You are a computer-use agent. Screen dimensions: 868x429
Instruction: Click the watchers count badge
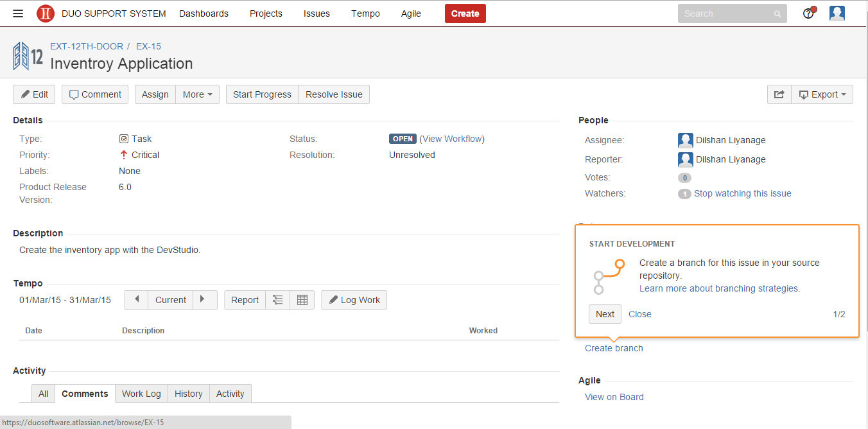click(x=684, y=194)
